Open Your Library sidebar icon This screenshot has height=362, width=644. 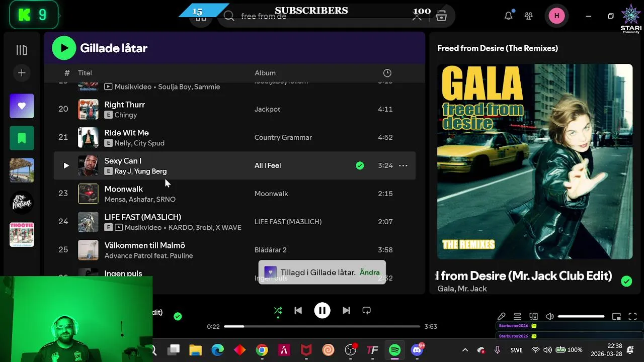click(x=22, y=50)
